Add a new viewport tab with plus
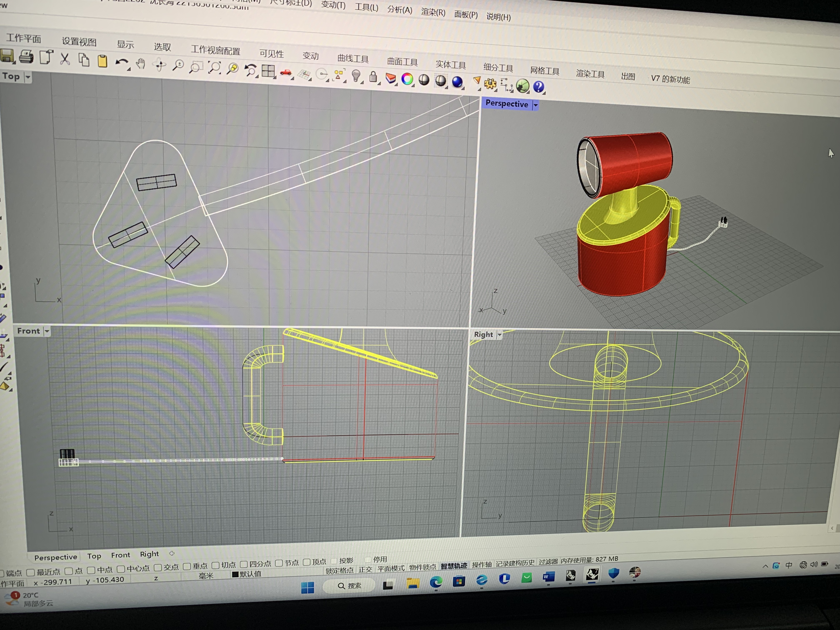 point(172,553)
